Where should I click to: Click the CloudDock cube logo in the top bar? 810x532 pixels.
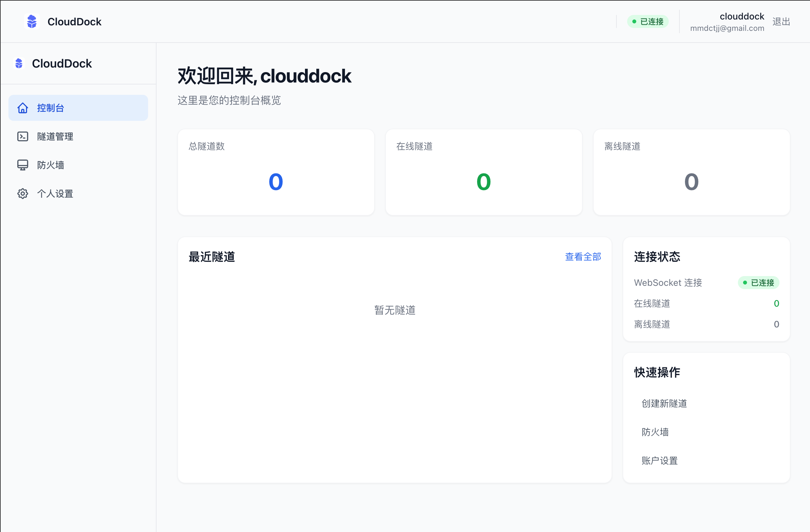click(x=32, y=21)
